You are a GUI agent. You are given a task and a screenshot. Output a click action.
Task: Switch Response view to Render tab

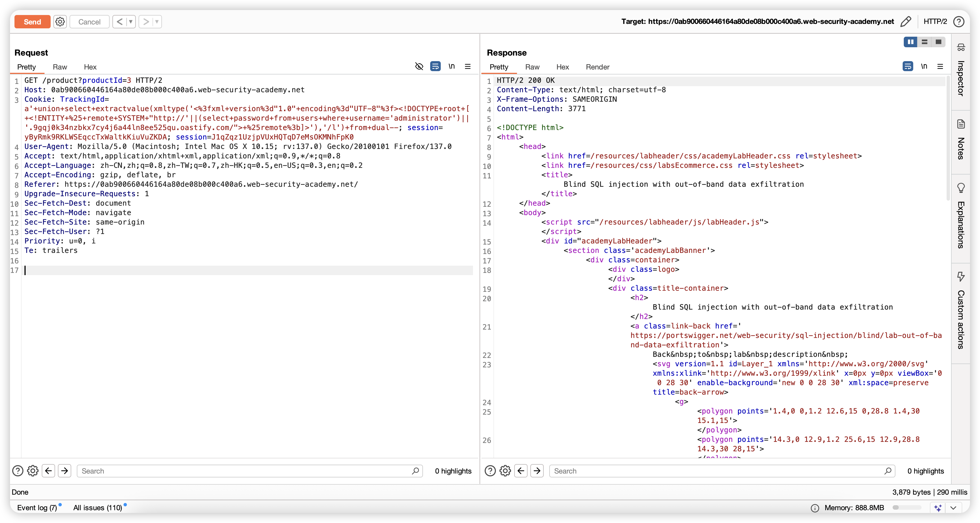coord(597,67)
